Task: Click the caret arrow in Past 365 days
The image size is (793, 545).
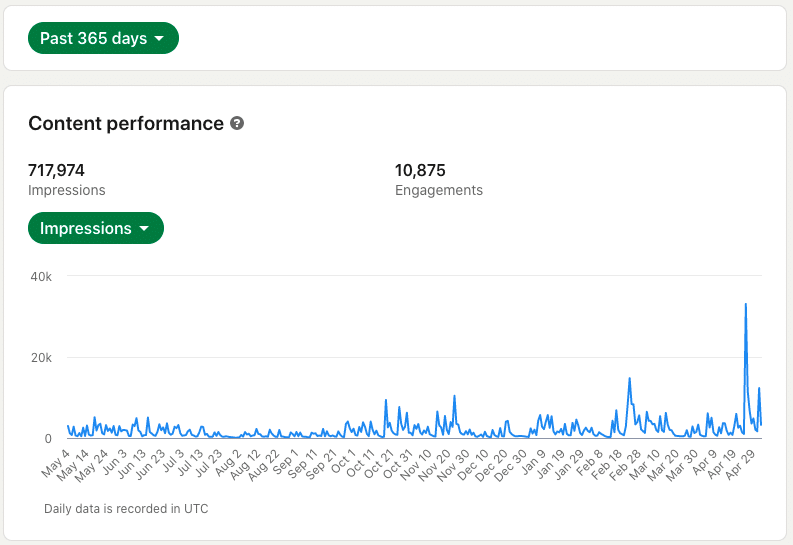Action: coord(158,39)
